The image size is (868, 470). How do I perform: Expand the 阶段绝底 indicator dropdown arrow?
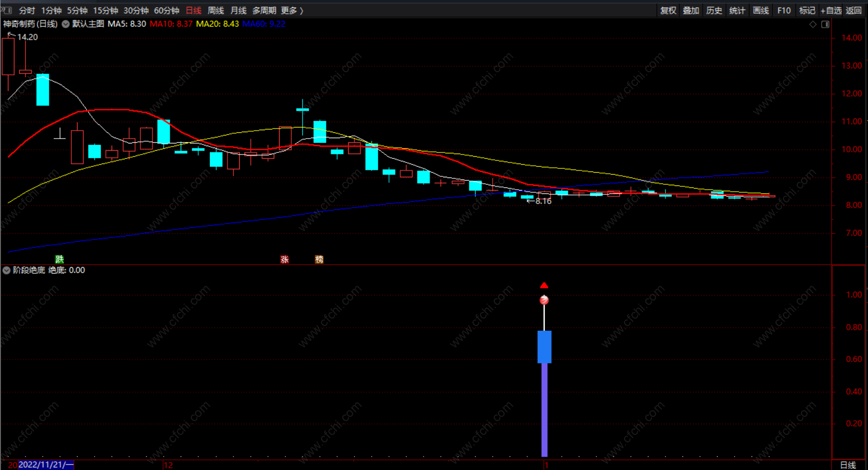(x=6, y=270)
